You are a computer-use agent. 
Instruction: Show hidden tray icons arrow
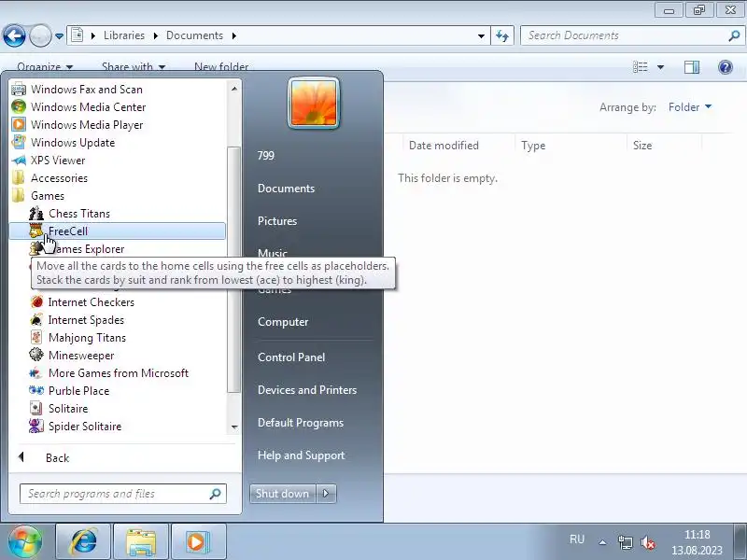pos(602,542)
